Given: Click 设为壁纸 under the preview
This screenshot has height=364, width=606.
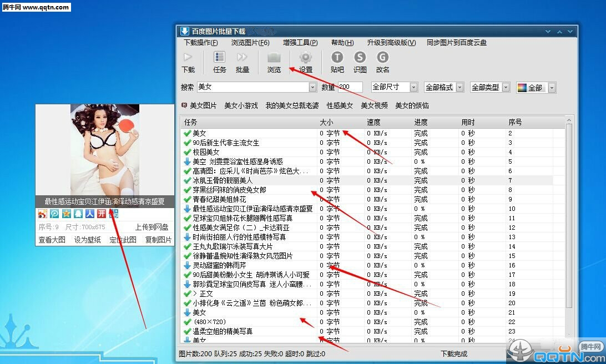Looking at the screenshot, I should coord(87,240).
